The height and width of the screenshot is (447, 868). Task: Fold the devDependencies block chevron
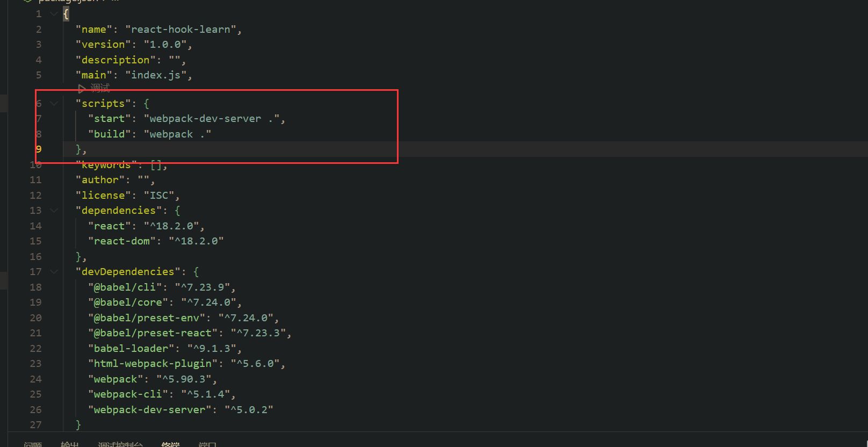point(54,271)
